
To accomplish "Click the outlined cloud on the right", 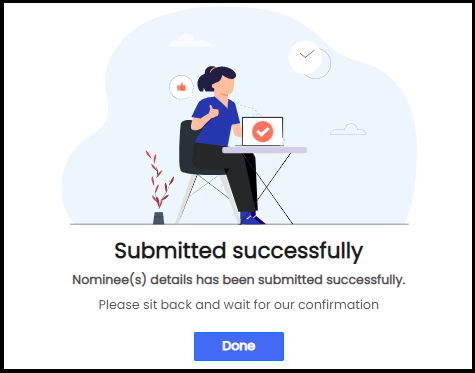I will point(348,129).
